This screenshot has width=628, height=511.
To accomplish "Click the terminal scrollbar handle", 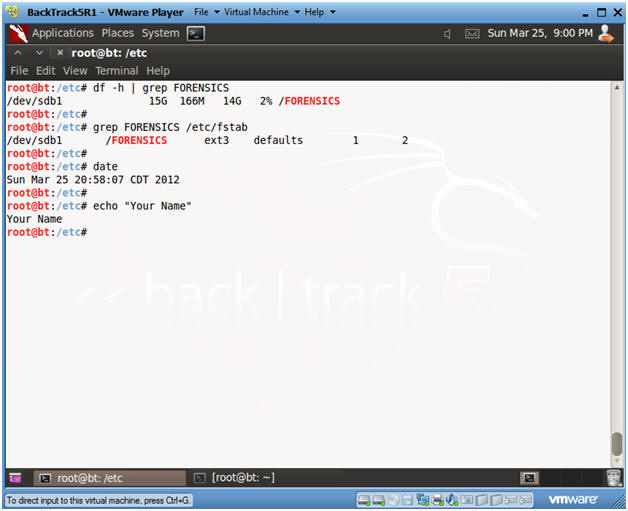I will point(617,444).
